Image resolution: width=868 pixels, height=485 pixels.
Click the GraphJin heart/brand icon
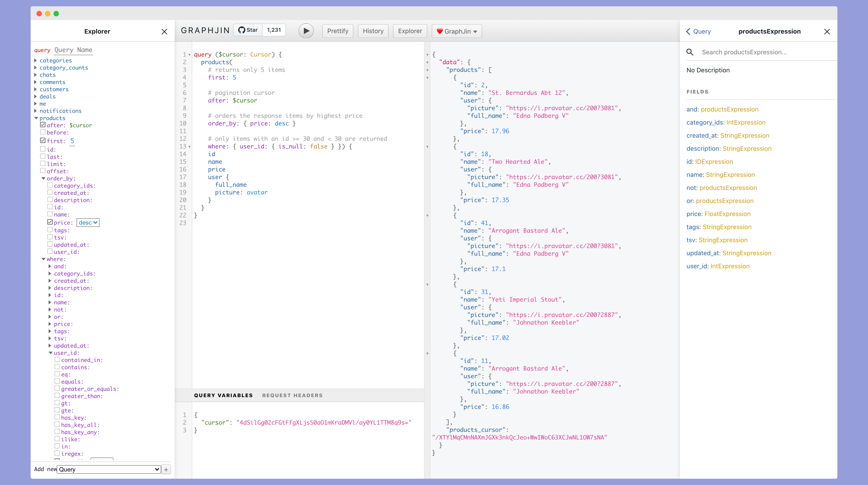pos(440,31)
